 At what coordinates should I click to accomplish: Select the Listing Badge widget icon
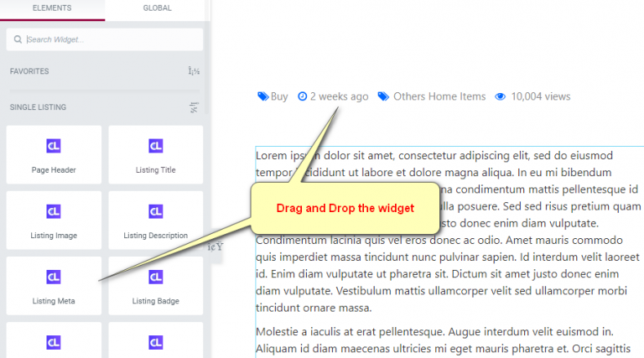(156, 278)
